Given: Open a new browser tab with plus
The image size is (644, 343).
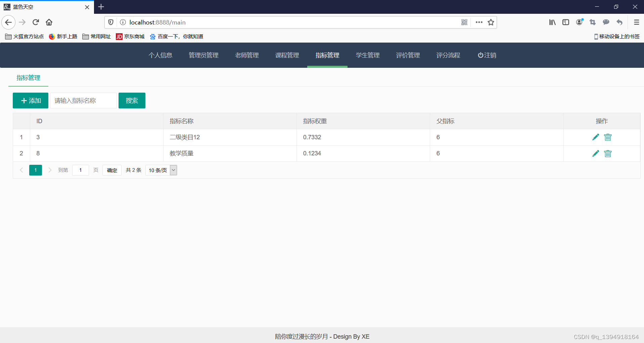Looking at the screenshot, I should point(101,7).
